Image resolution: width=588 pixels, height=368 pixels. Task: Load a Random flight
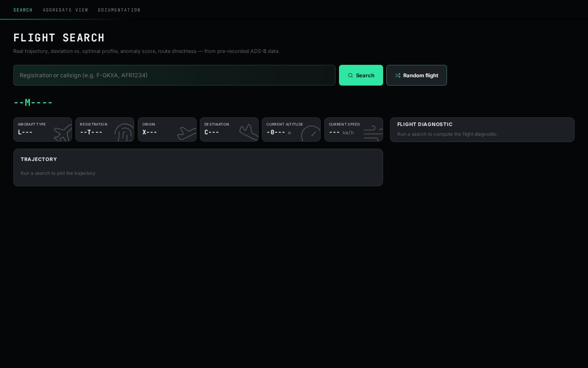coord(417,75)
